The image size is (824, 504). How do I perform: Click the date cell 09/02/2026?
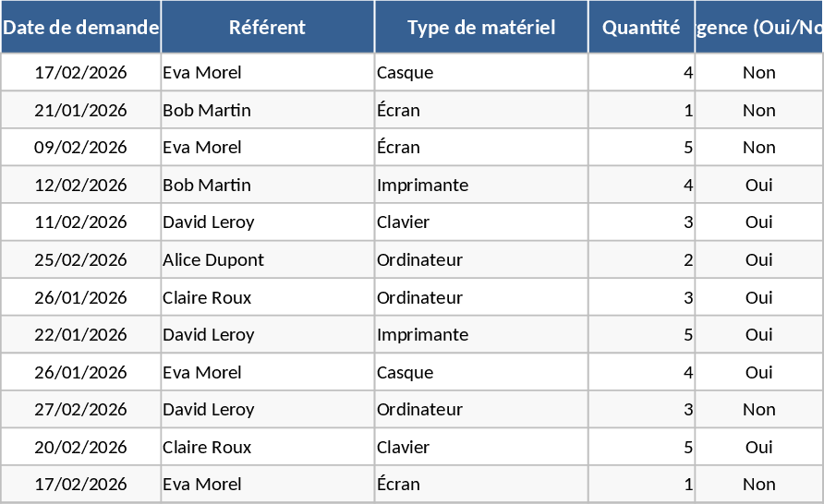coord(80,148)
